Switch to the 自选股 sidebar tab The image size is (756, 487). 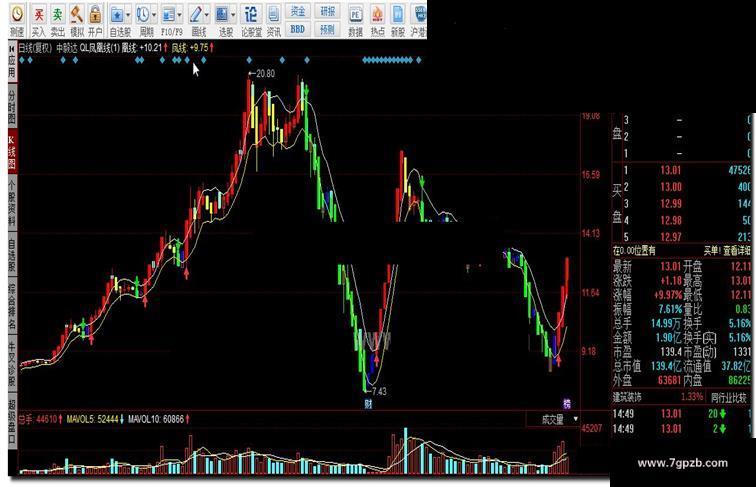[13, 254]
